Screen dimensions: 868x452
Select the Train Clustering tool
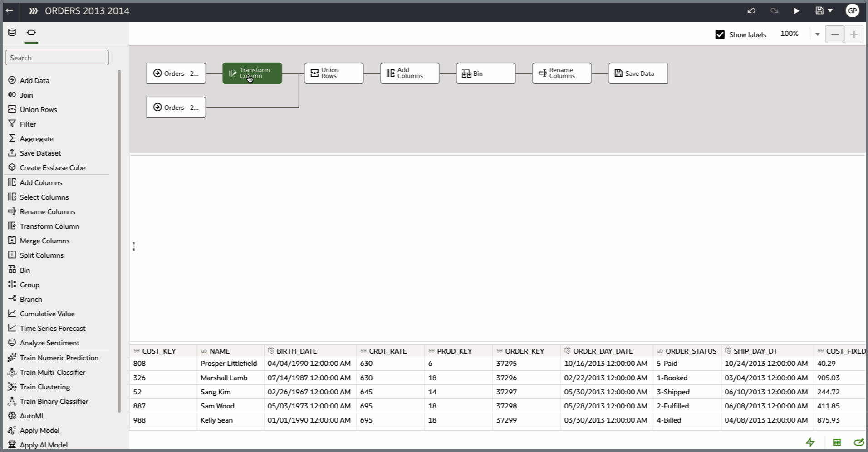(x=45, y=387)
